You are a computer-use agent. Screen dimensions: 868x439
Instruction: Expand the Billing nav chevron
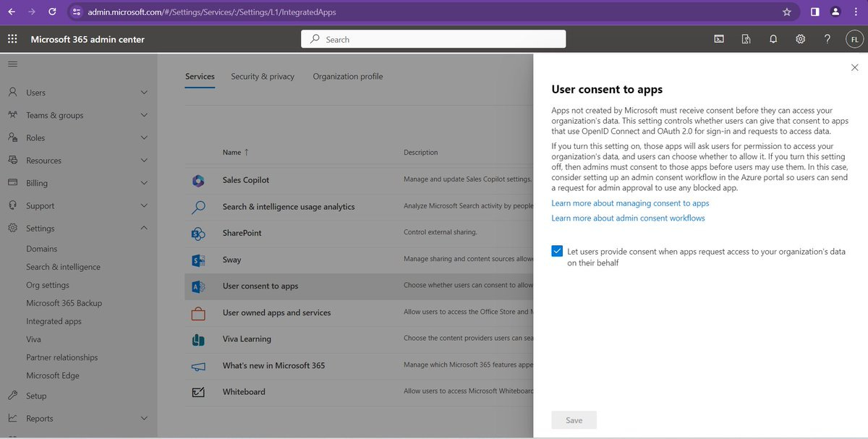pyautogui.click(x=144, y=183)
